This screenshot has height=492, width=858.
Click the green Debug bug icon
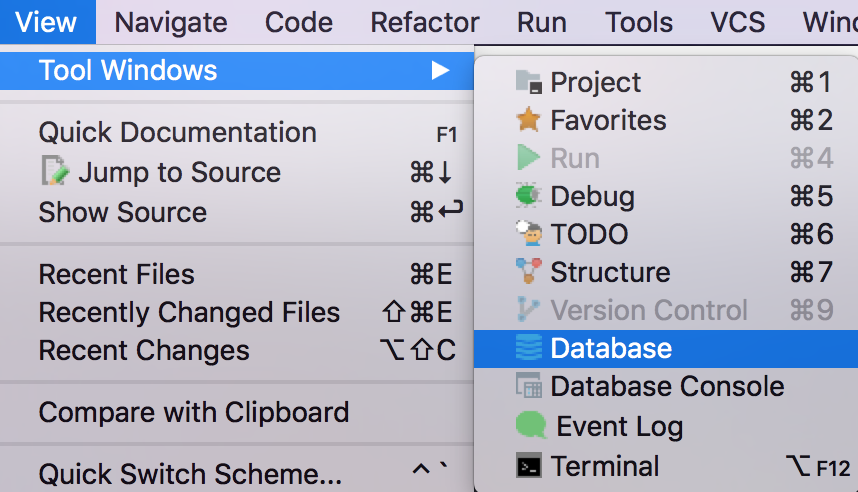click(529, 195)
